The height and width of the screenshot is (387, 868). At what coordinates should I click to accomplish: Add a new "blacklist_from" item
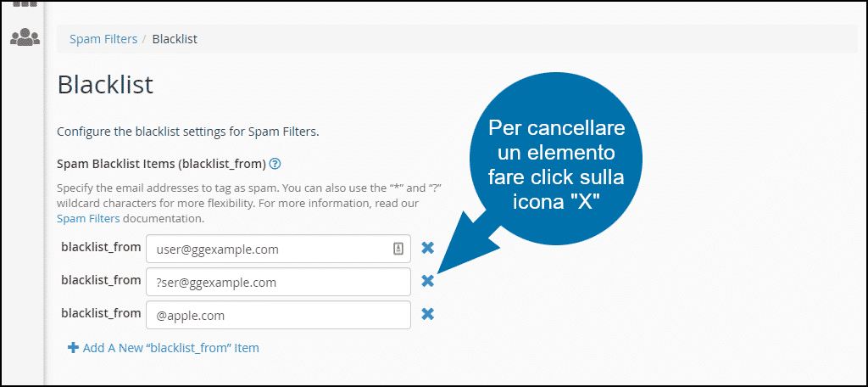coord(164,348)
